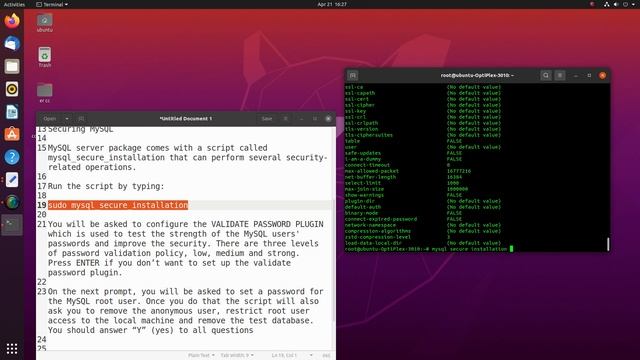Viewport: 640px width, 360px height.
Task: Expand the recent files arrow beside Open
Action: (x=67, y=118)
